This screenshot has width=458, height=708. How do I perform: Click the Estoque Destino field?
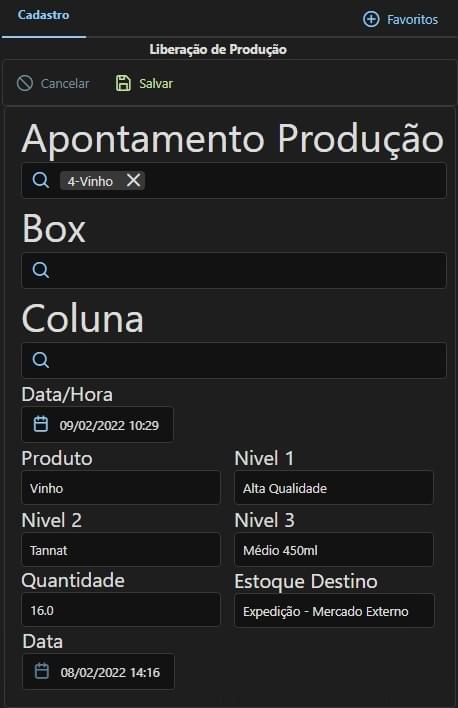(x=334, y=611)
